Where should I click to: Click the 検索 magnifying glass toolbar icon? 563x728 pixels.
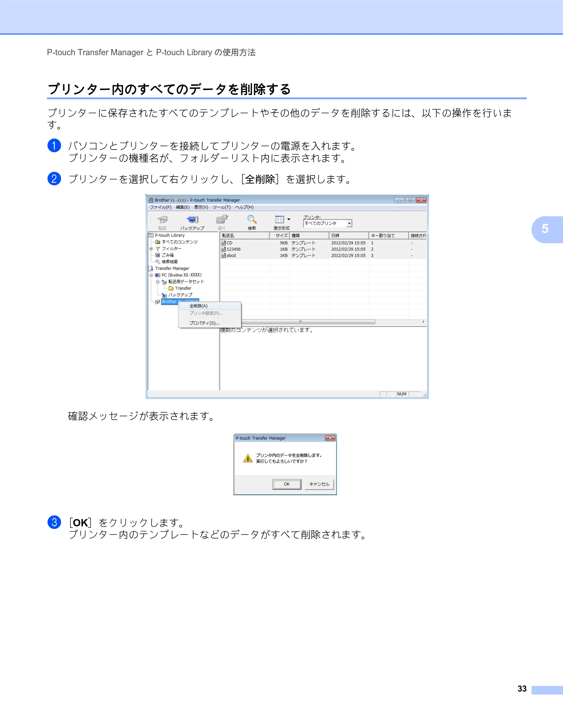coord(251,219)
